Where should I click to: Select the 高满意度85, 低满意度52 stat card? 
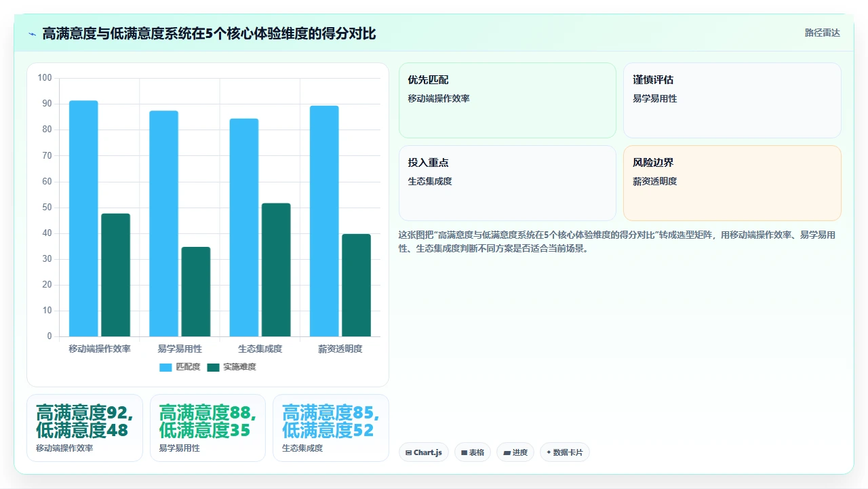[x=331, y=428]
